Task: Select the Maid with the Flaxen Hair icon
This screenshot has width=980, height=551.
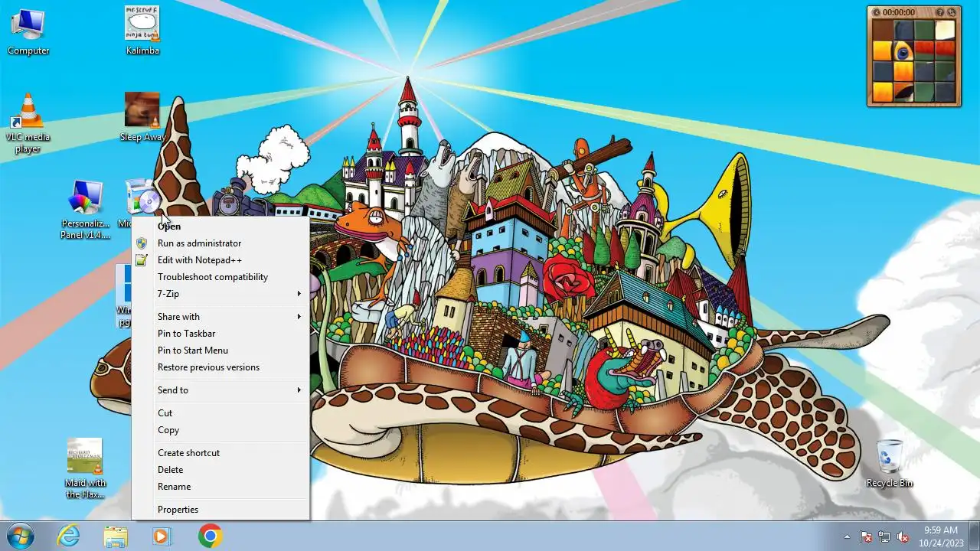Action: 85,468
